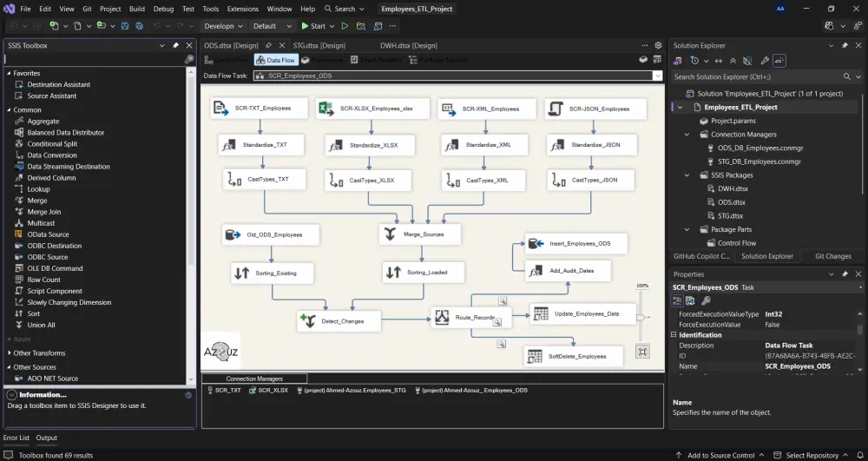Open the Build menu
This screenshot has width=868, height=461.
pos(137,9)
